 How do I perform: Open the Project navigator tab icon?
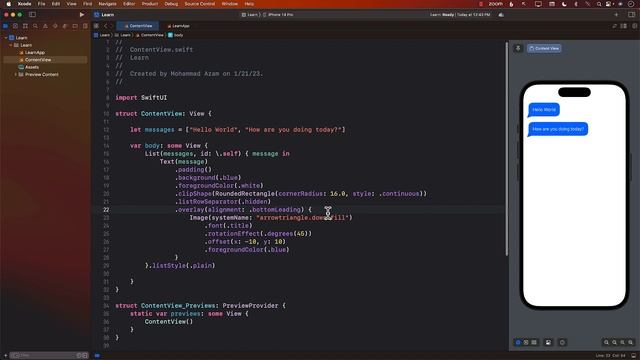5,26
